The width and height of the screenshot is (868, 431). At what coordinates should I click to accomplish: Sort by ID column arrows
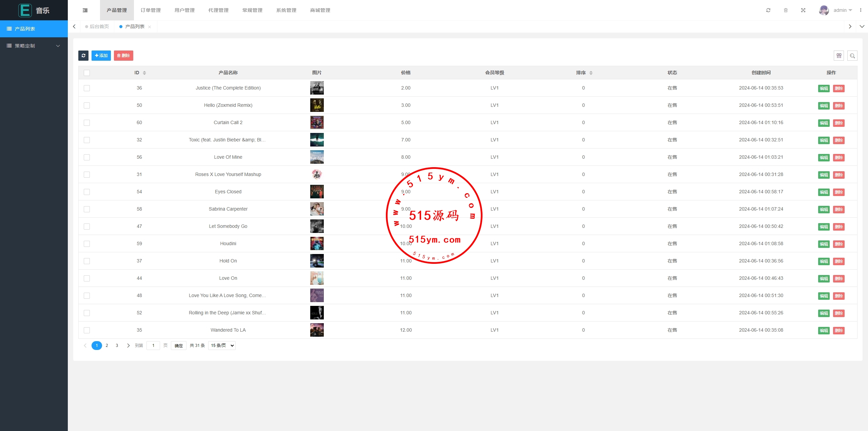pos(144,73)
